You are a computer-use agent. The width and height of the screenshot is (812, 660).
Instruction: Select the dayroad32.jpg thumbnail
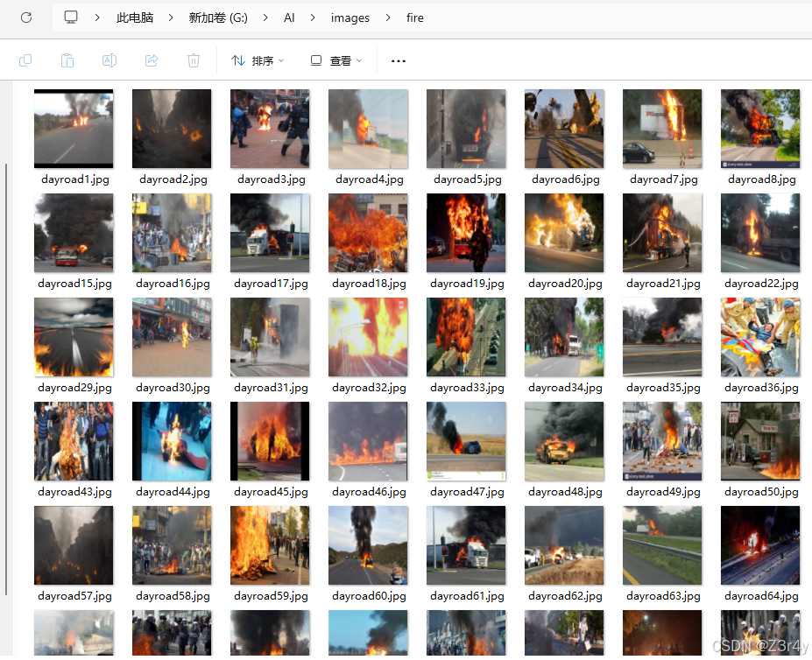click(x=368, y=337)
